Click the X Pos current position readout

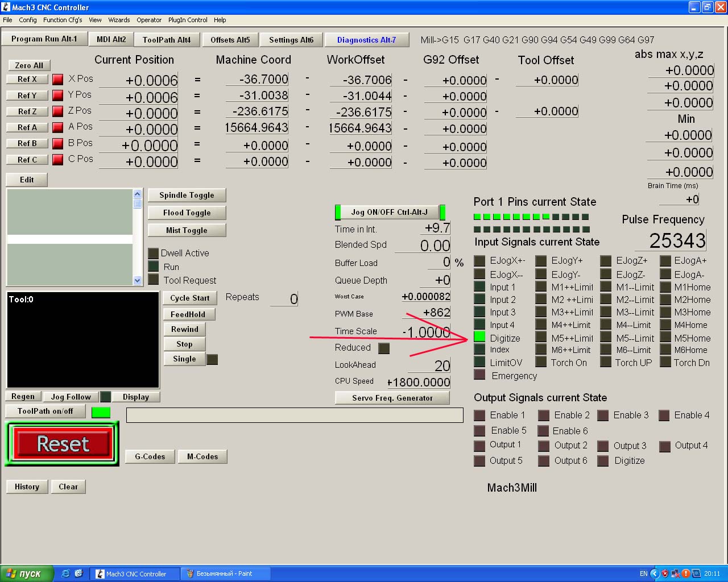pos(139,80)
